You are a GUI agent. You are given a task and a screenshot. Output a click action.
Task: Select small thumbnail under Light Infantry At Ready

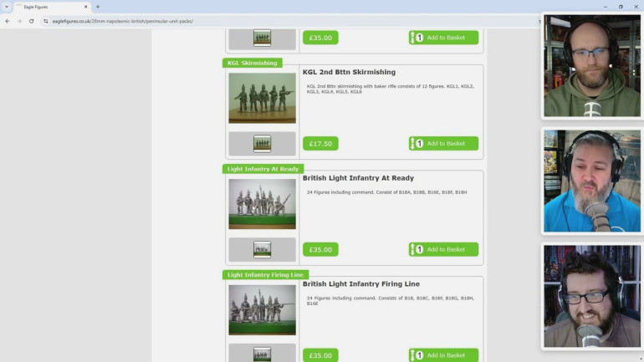pos(262,249)
